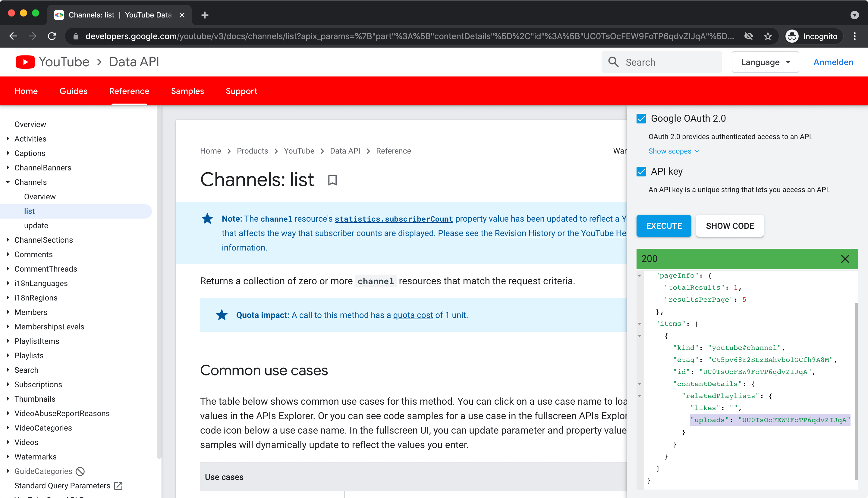Screen dimensions: 868x498
Task: Expand the Thumbnails section
Action: pos(8,399)
